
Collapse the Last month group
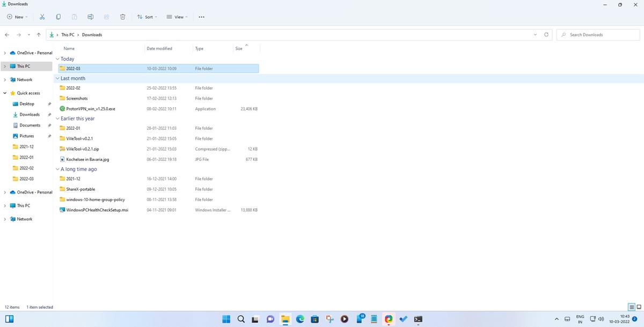57,78
